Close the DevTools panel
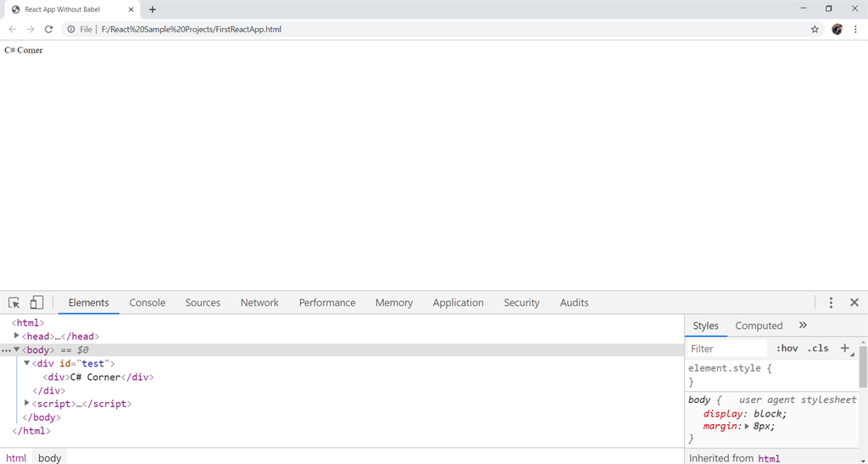This screenshot has height=464, width=868. click(854, 302)
